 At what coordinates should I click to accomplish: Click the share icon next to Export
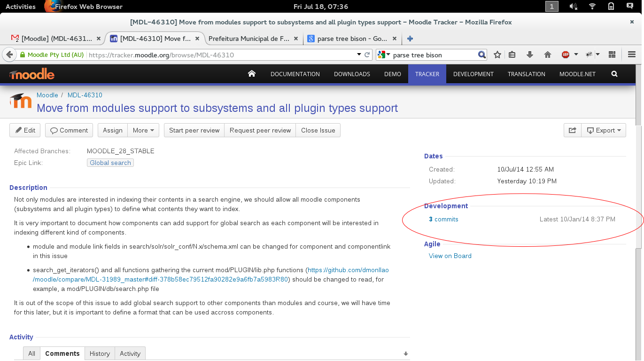572,130
